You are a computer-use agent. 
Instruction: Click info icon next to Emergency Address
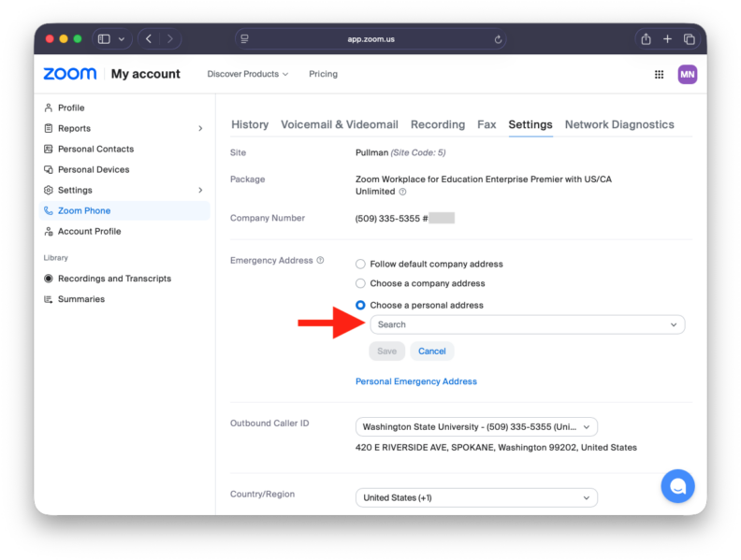[x=320, y=260]
